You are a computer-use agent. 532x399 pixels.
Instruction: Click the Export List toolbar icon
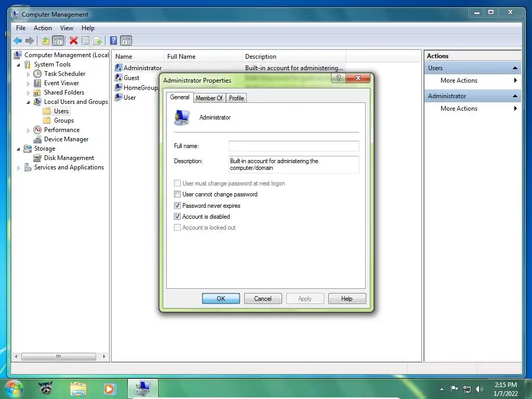tap(98, 41)
